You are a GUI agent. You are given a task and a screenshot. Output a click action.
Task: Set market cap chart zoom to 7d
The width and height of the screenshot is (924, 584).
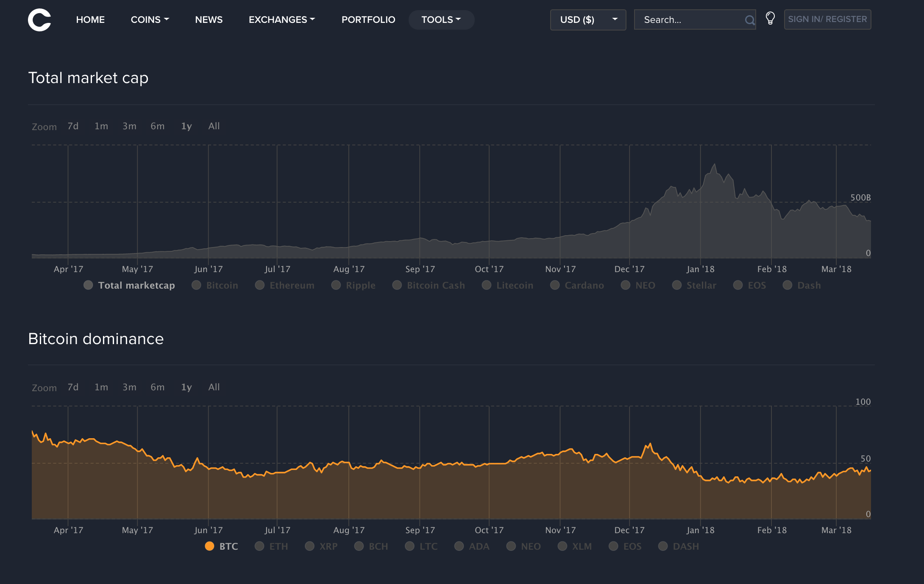coord(72,126)
